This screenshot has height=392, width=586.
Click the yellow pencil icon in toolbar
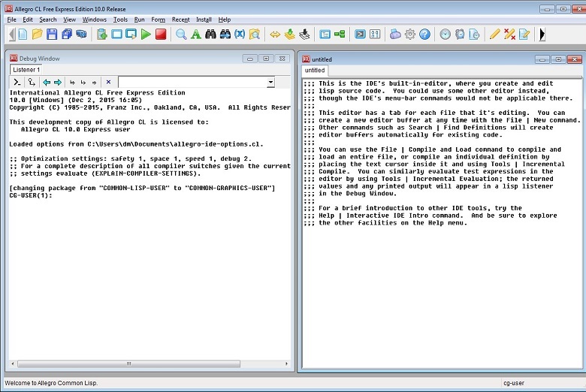click(x=494, y=34)
